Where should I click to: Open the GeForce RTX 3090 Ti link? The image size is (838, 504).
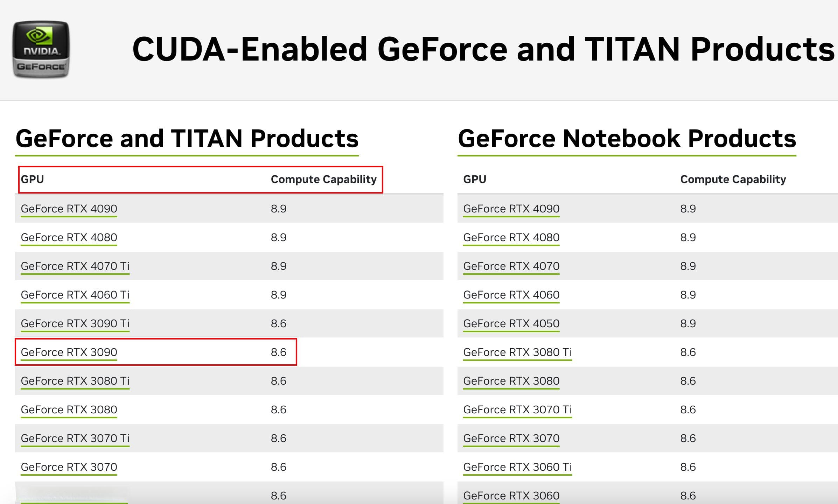coord(75,323)
